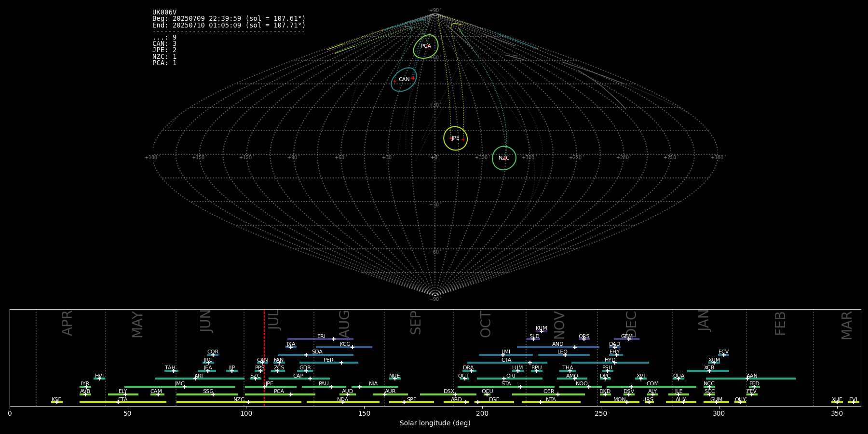This screenshot has height=434, width=868.
Task: Select the 'PCA: 1' legend count entry
Action: coord(164,63)
